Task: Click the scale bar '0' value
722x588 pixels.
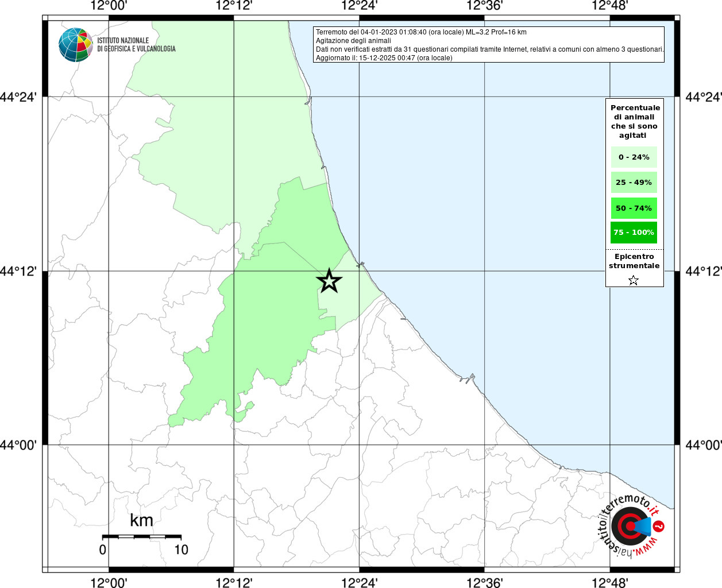Action: (x=102, y=550)
